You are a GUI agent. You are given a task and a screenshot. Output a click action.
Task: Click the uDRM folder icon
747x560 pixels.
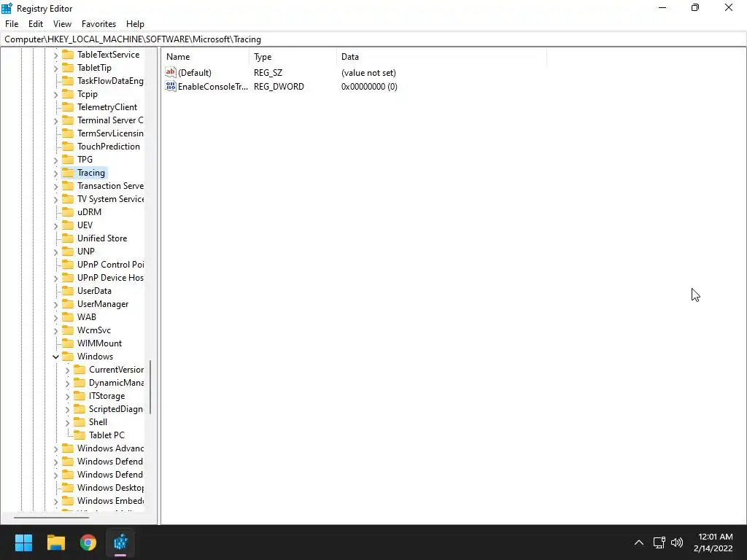[x=68, y=212]
